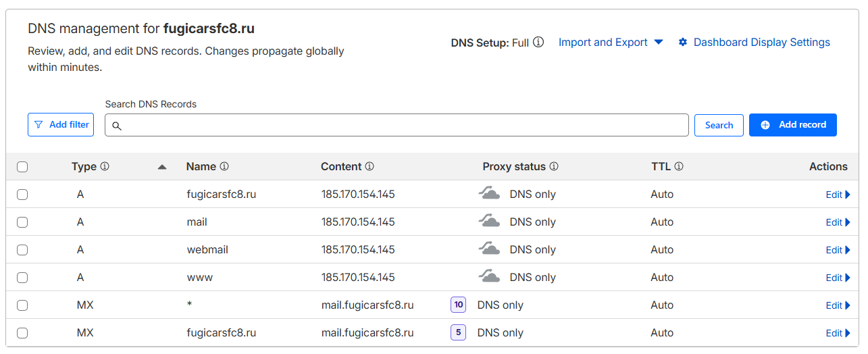The height and width of the screenshot is (354, 868).
Task: Expand Edit for the www A record
Action: point(838,278)
